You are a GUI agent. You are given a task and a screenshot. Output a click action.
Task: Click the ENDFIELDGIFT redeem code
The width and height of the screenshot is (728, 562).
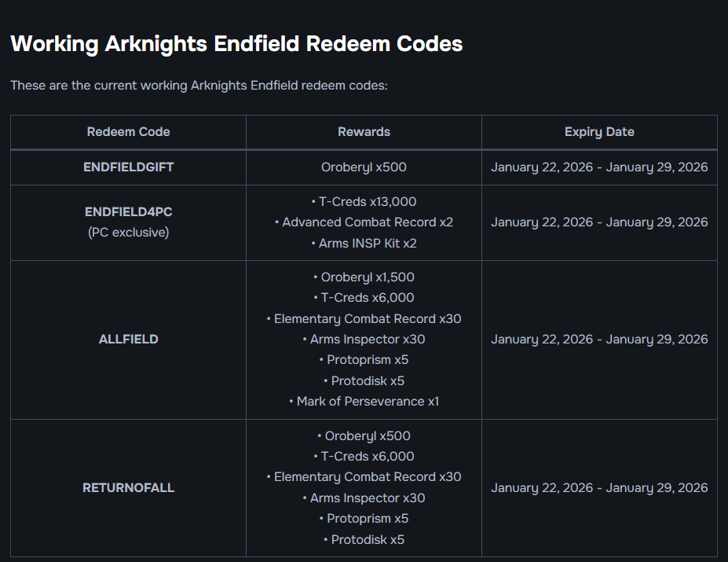[128, 167]
